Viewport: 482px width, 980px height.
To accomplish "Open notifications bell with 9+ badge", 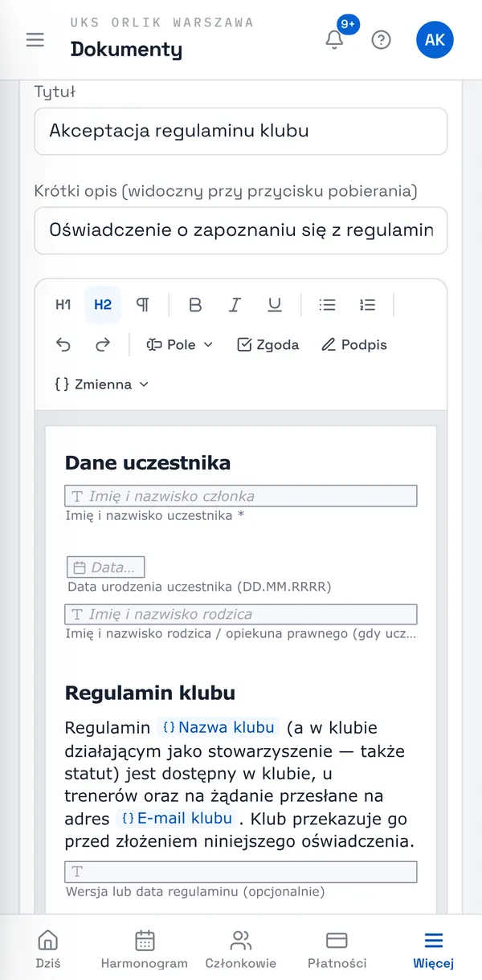I will pyautogui.click(x=335, y=39).
